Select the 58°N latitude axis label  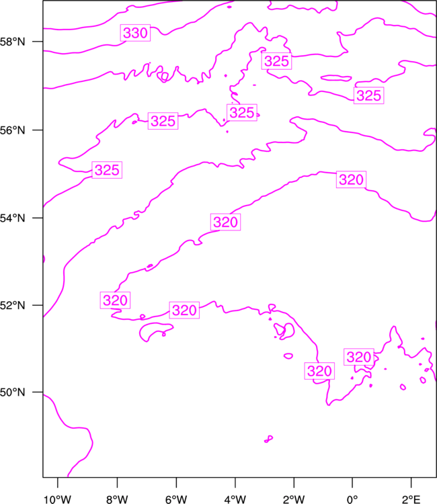tap(12, 42)
